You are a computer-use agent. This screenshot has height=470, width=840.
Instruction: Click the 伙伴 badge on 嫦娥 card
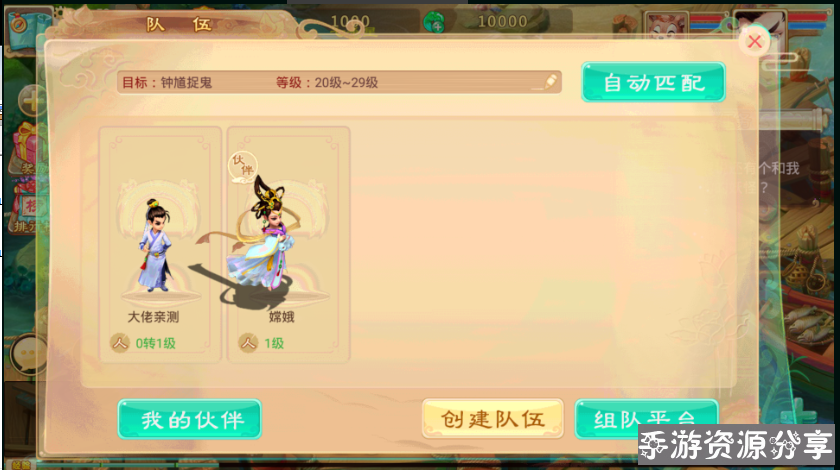(243, 166)
